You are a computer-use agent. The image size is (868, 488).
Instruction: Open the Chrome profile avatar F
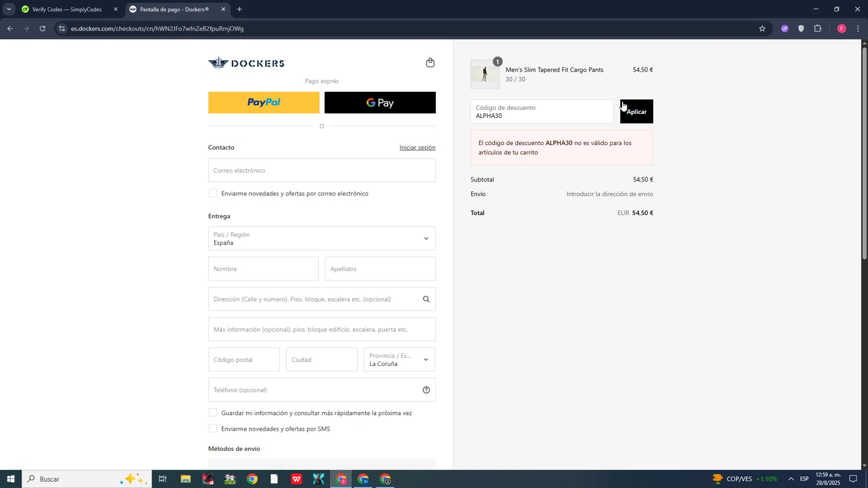[x=841, y=28]
